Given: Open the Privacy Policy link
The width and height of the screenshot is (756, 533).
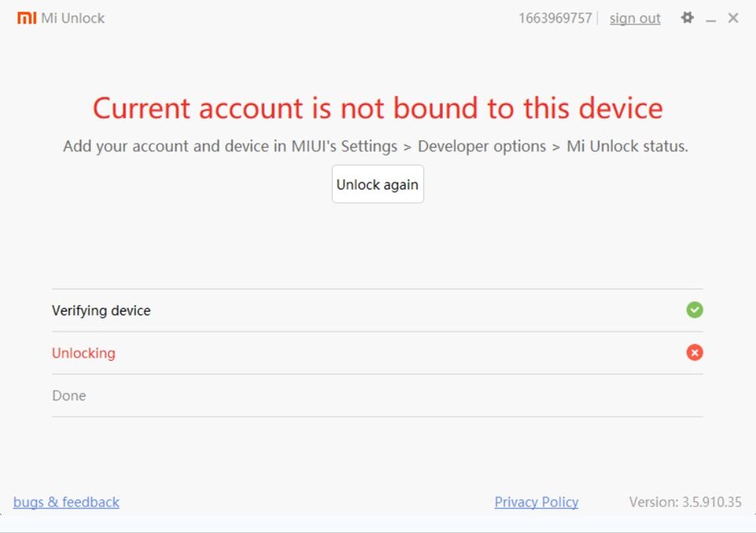Looking at the screenshot, I should click(x=536, y=502).
